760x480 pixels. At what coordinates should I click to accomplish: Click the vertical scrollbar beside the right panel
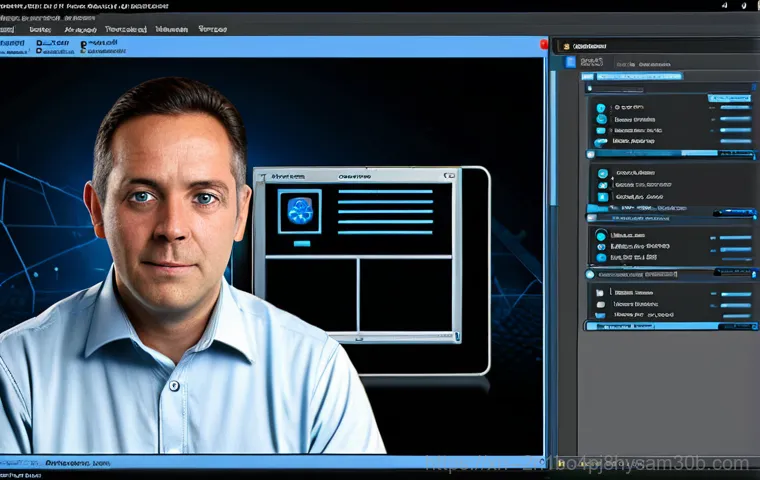553,138
